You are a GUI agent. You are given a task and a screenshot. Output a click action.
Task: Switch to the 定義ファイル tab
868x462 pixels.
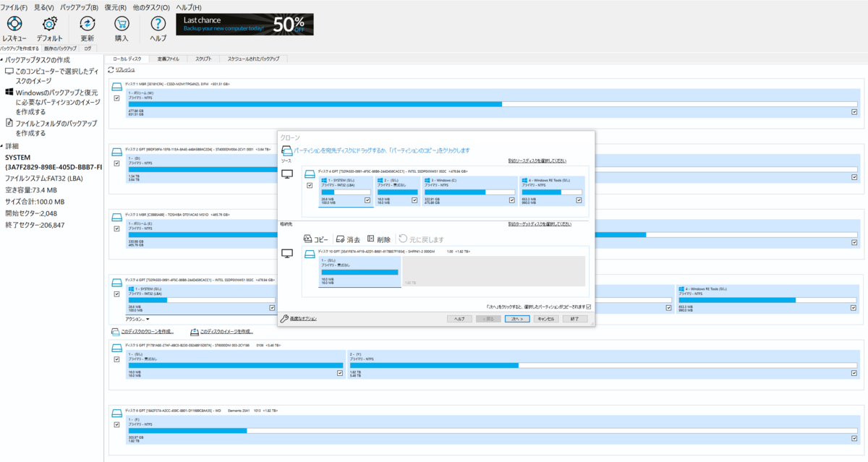[168, 59]
